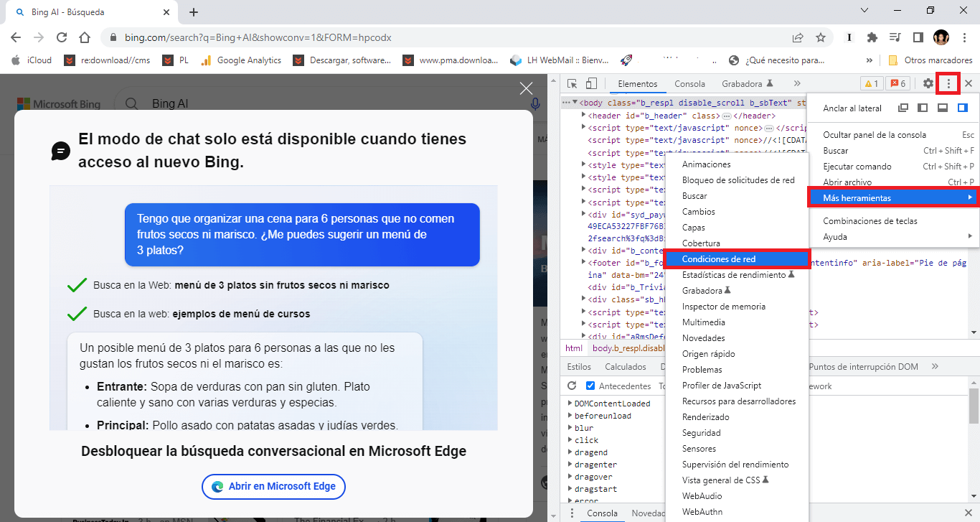The width and height of the screenshot is (980, 522).
Task: Choose Cobertura from the tools submenu
Action: coord(736,243)
